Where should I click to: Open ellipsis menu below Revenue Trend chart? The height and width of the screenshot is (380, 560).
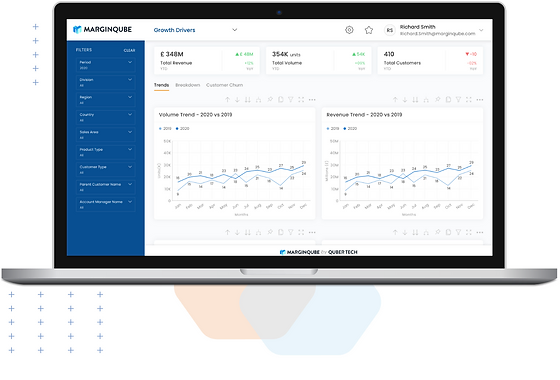coord(480,232)
